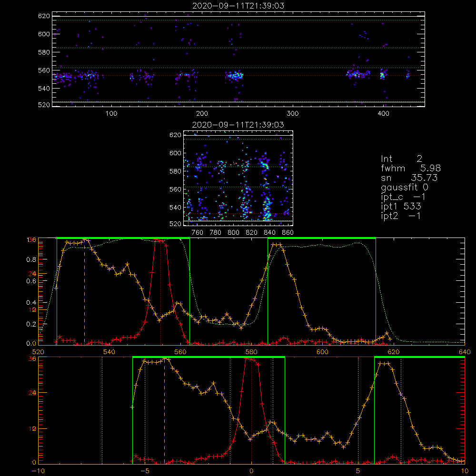Click the x-axis label 300 on wide spectrogram
Screen dimensions: 476x476
293,114
